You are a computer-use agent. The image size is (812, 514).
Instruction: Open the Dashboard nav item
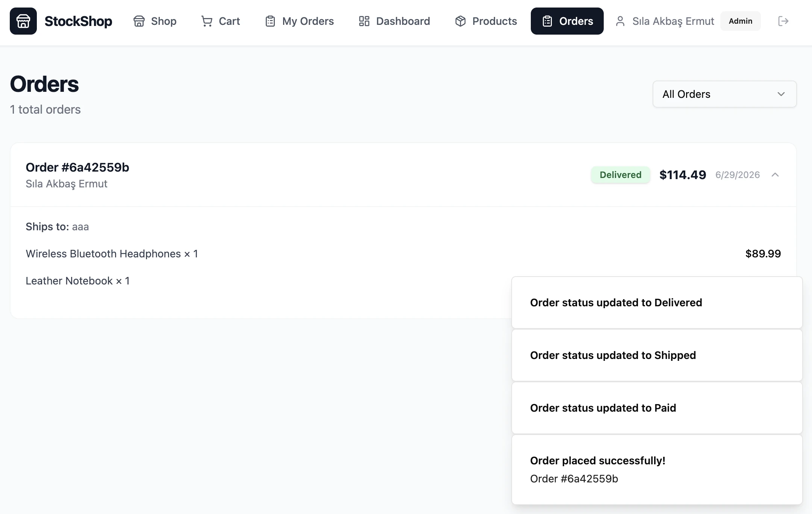click(394, 21)
